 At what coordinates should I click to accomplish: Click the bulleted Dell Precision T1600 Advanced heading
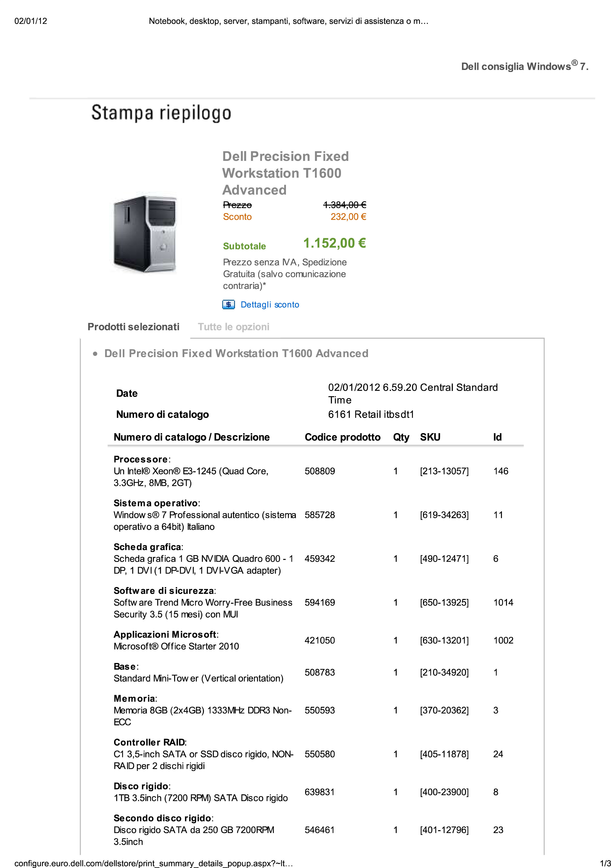pyautogui.click(x=236, y=354)
